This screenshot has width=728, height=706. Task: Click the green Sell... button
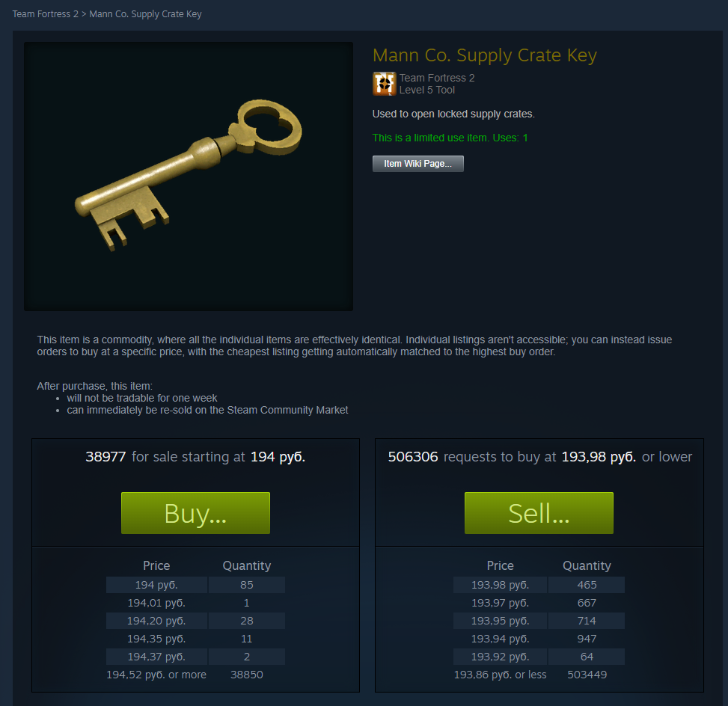click(x=539, y=513)
